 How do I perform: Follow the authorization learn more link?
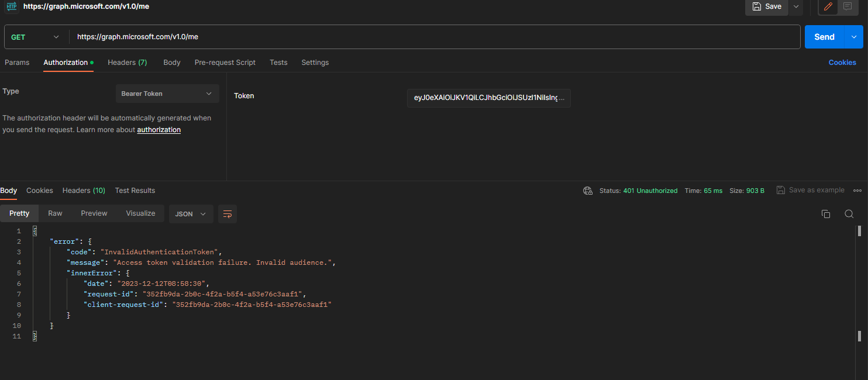pyautogui.click(x=159, y=130)
